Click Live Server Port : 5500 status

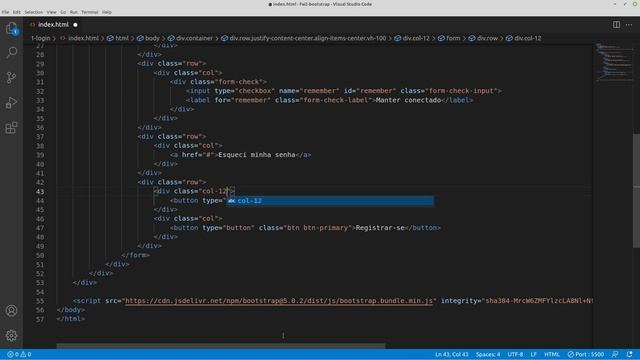(x=586, y=354)
